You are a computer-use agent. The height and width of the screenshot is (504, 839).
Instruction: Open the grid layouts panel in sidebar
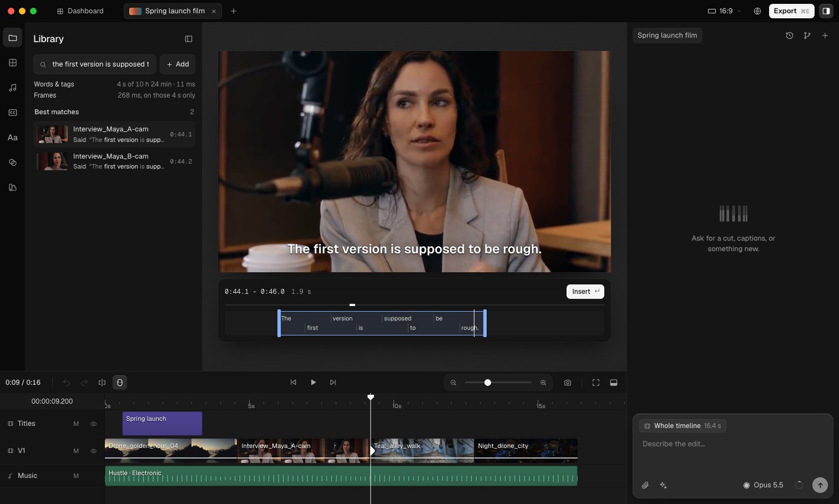(x=13, y=63)
